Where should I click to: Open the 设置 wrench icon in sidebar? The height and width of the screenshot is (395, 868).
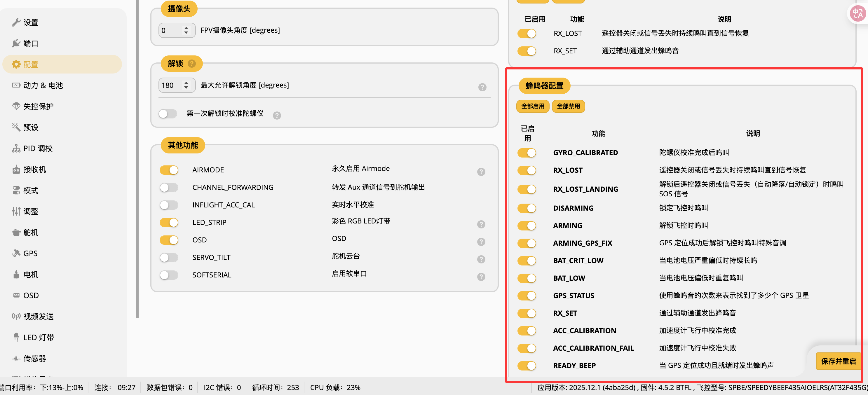[x=16, y=22]
